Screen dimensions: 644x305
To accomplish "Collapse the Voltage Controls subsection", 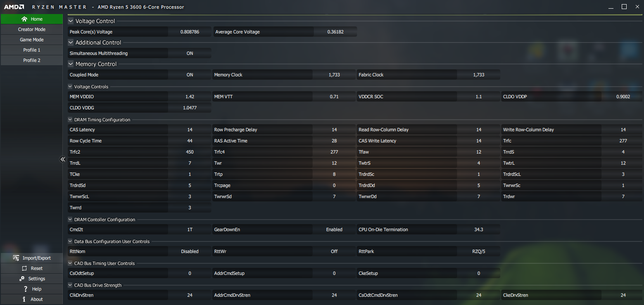I will click(70, 87).
